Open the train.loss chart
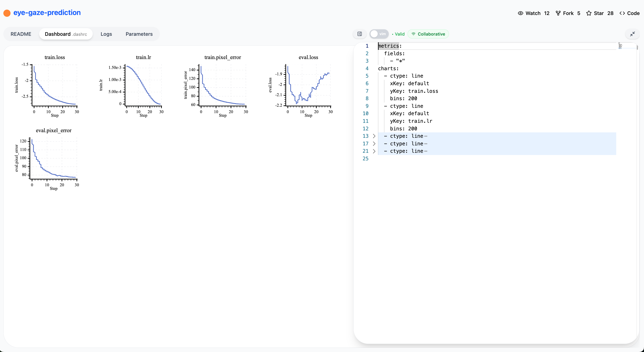Screen dimensions: 644x352 [x=47, y=86]
